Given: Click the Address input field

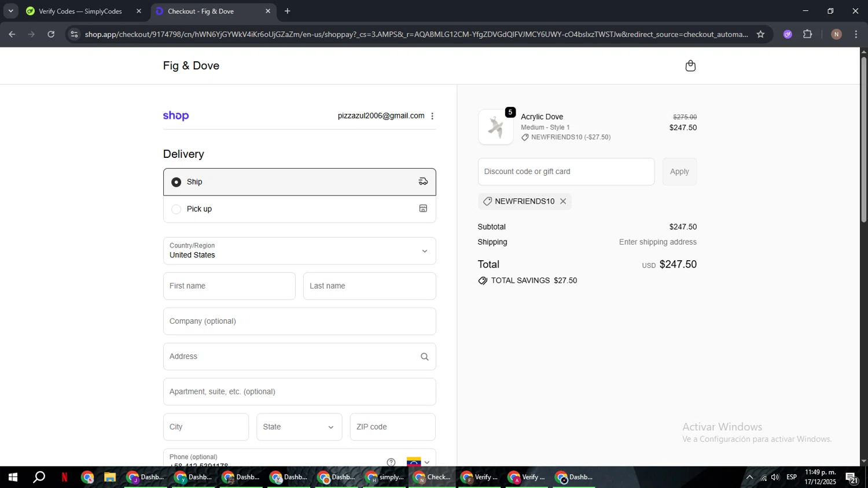Looking at the screenshot, I should (299, 357).
